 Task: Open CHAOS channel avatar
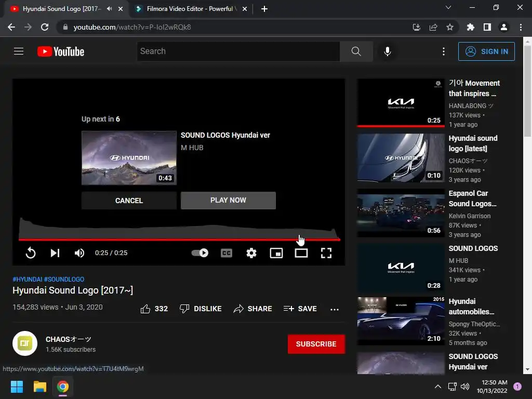click(x=25, y=343)
